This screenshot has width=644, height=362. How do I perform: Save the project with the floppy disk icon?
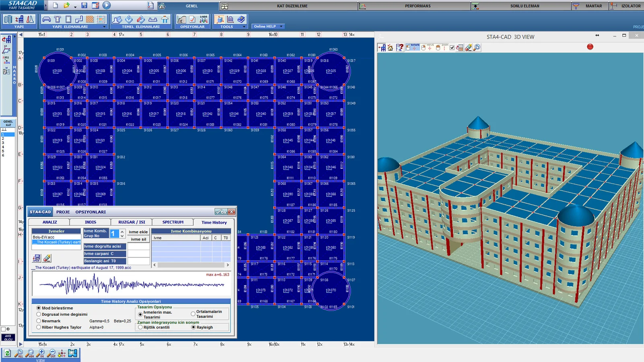pyautogui.click(x=84, y=6)
